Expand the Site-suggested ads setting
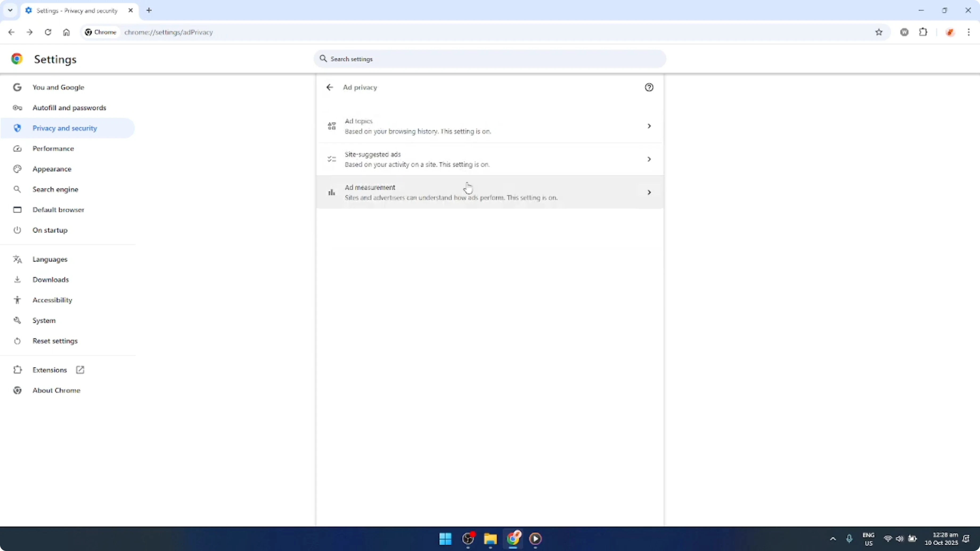 pos(489,159)
